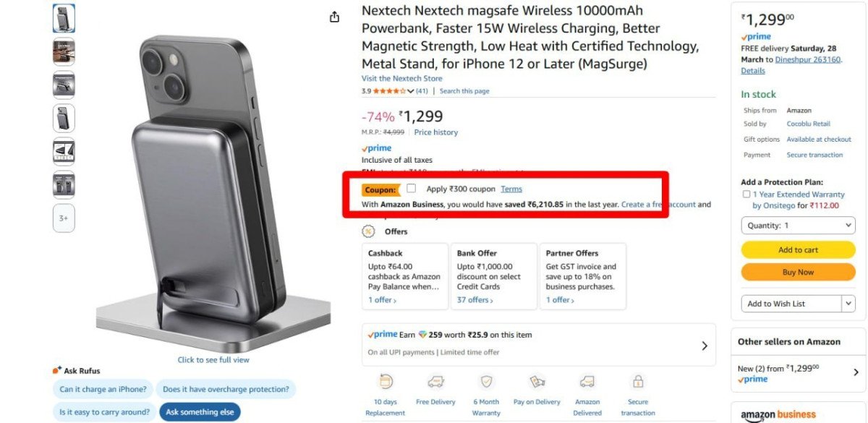The height and width of the screenshot is (423, 868).
Task: Check the 1 Year Extended Warranty box
Action: (x=746, y=195)
